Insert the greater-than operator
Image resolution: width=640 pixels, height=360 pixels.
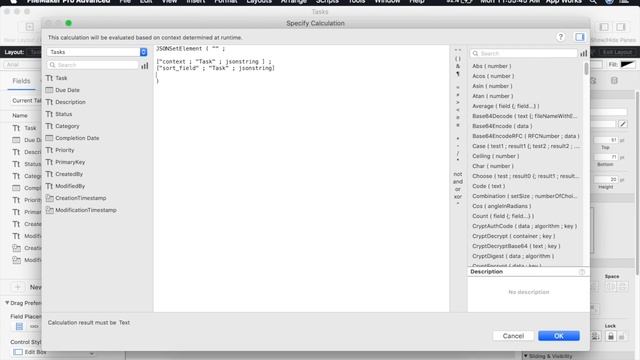[458, 102]
